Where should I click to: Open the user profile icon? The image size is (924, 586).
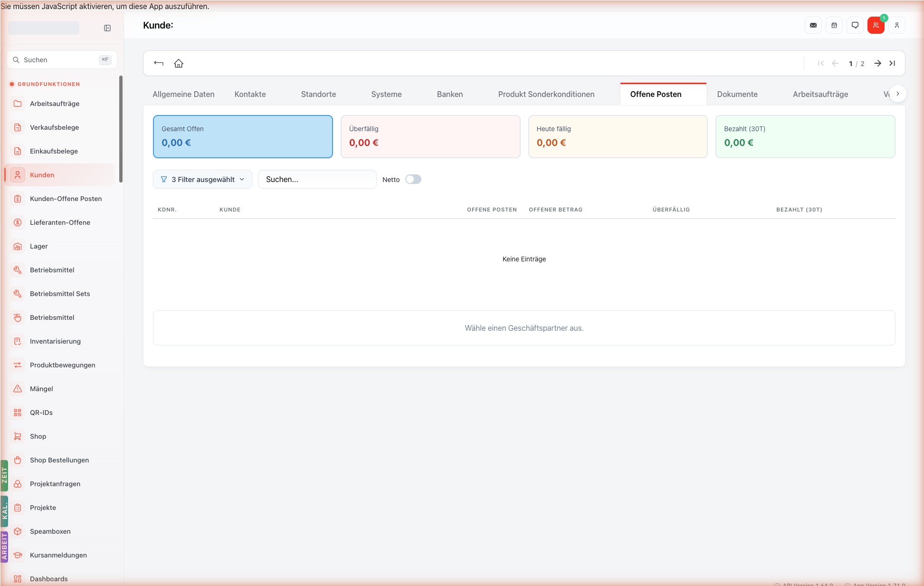(897, 25)
